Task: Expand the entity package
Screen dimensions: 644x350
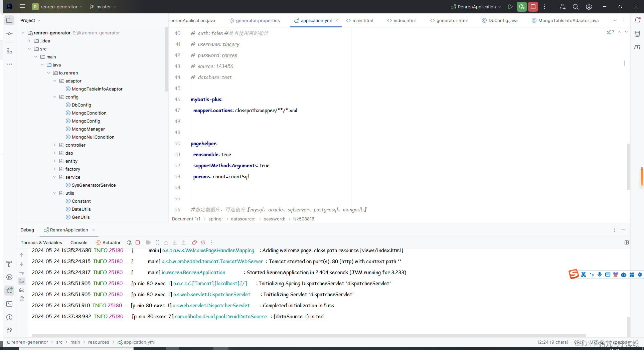Action: pyautogui.click(x=55, y=161)
